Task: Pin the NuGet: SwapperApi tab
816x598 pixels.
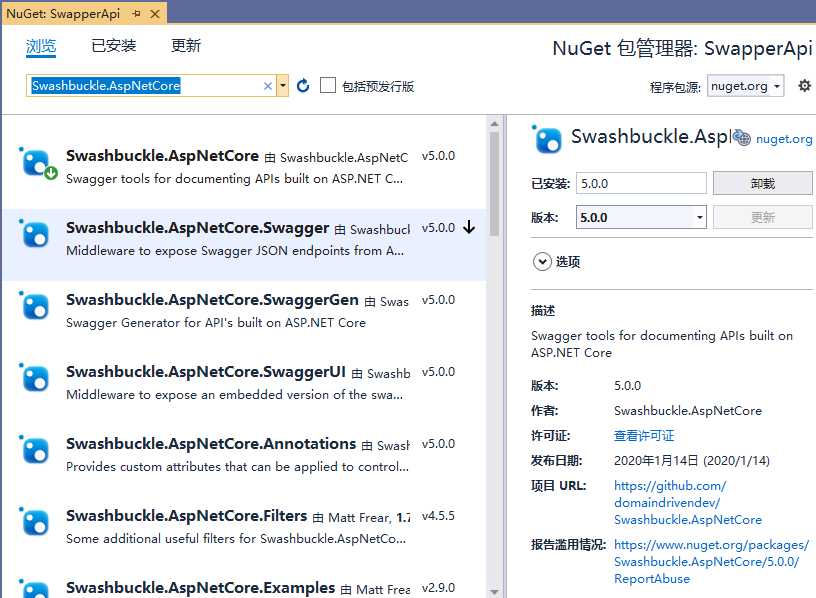Action: pyautogui.click(x=136, y=14)
